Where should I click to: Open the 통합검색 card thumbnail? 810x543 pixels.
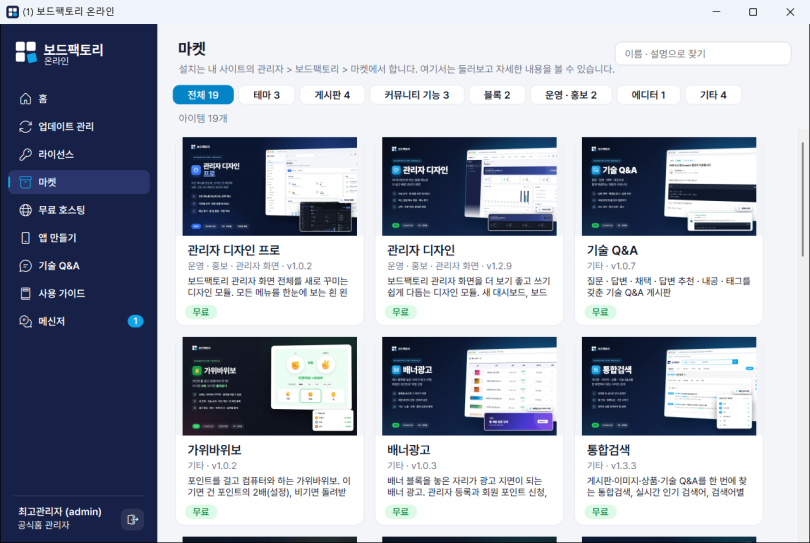point(669,386)
